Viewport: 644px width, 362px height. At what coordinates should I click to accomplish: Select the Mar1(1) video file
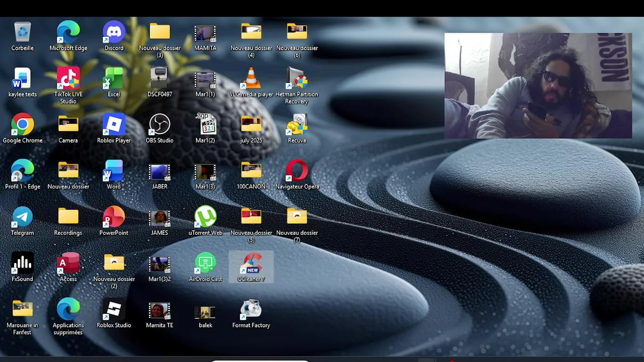point(205,80)
